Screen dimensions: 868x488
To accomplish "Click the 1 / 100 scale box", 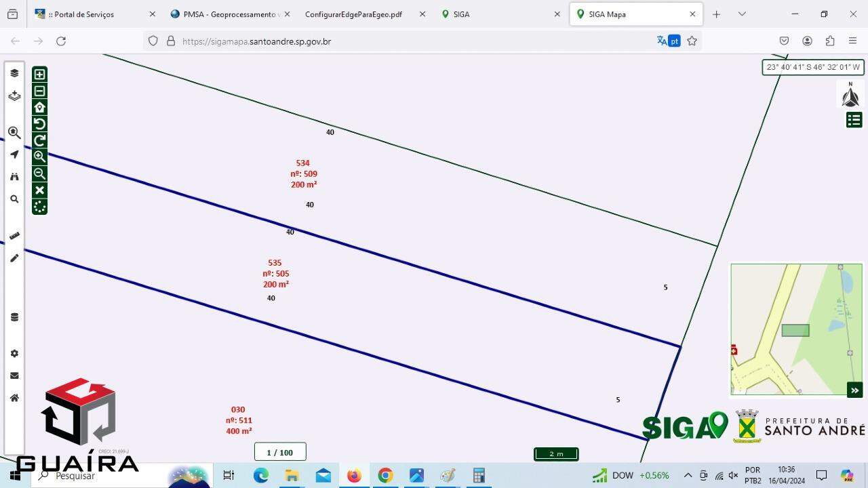I will [x=280, y=452].
